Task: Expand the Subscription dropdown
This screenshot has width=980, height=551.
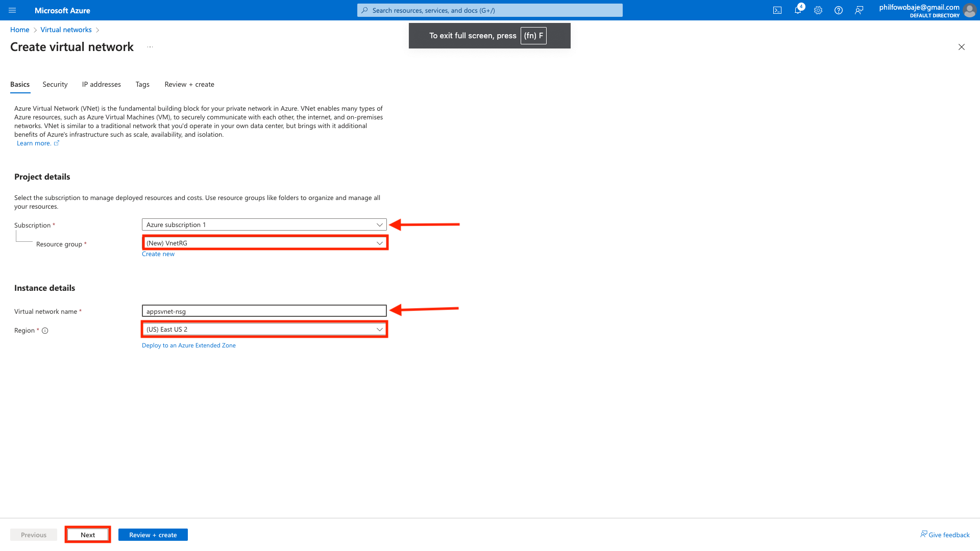Action: pos(264,224)
